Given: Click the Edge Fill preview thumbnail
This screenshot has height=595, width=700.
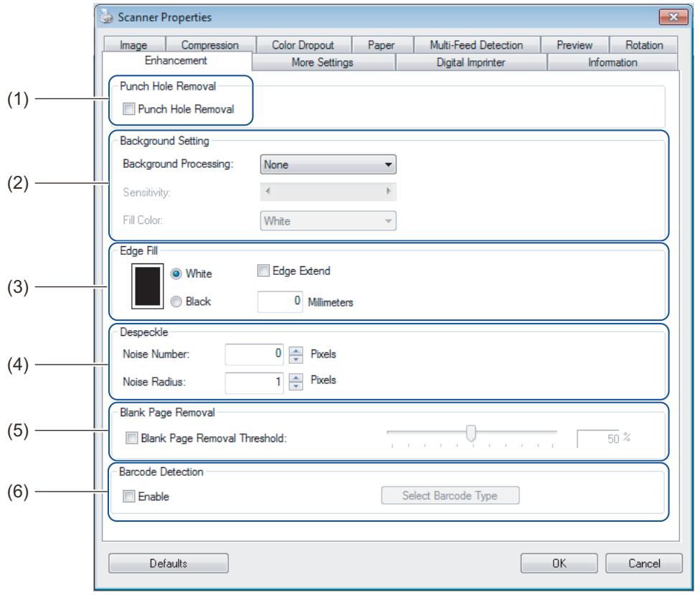Looking at the screenshot, I should (x=147, y=286).
